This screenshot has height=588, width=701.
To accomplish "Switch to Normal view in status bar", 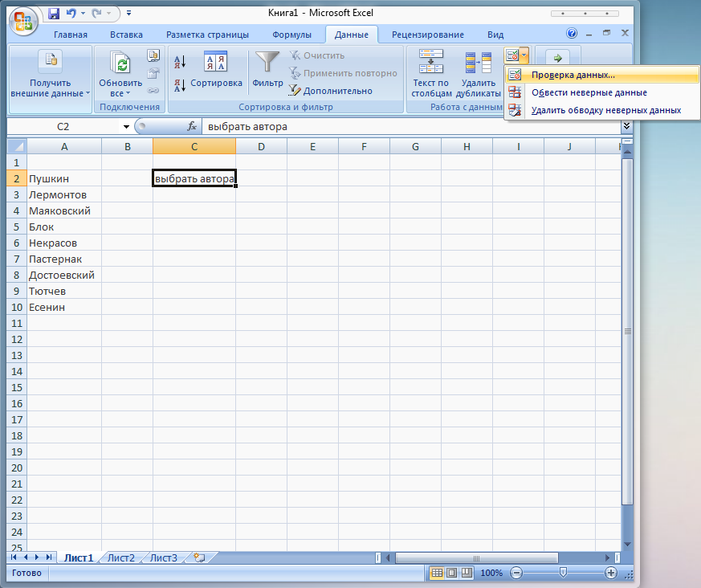I will click(437, 573).
